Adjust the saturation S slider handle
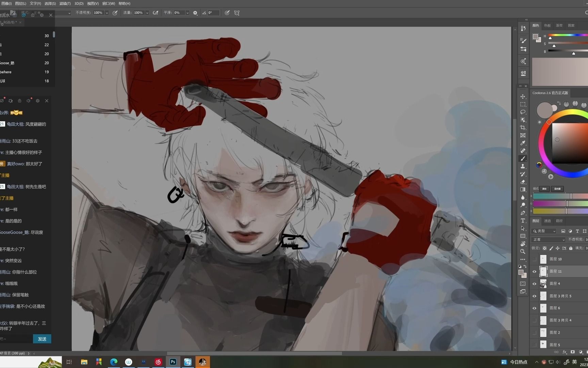This screenshot has height=368, width=588. pyautogui.click(x=554, y=46)
